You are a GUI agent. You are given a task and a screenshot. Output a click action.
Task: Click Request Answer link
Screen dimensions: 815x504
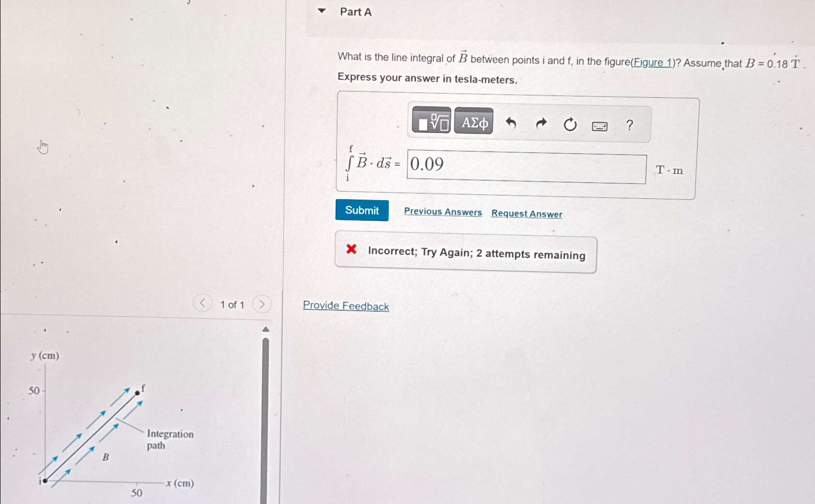click(x=527, y=214)
